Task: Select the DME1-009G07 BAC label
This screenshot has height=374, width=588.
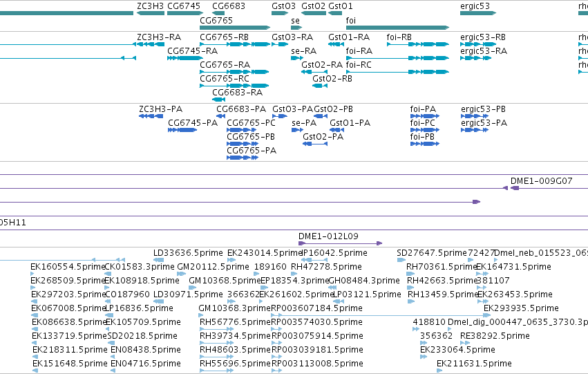Action: click(542, 181)
